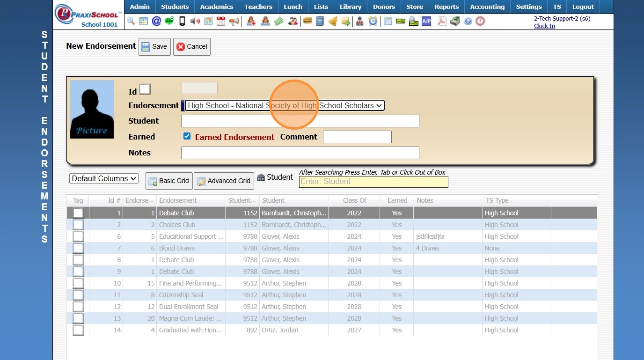This screenshot has height=360, width=644.
Task: Click the hamburger lunch icon
Action: [307, 21]
